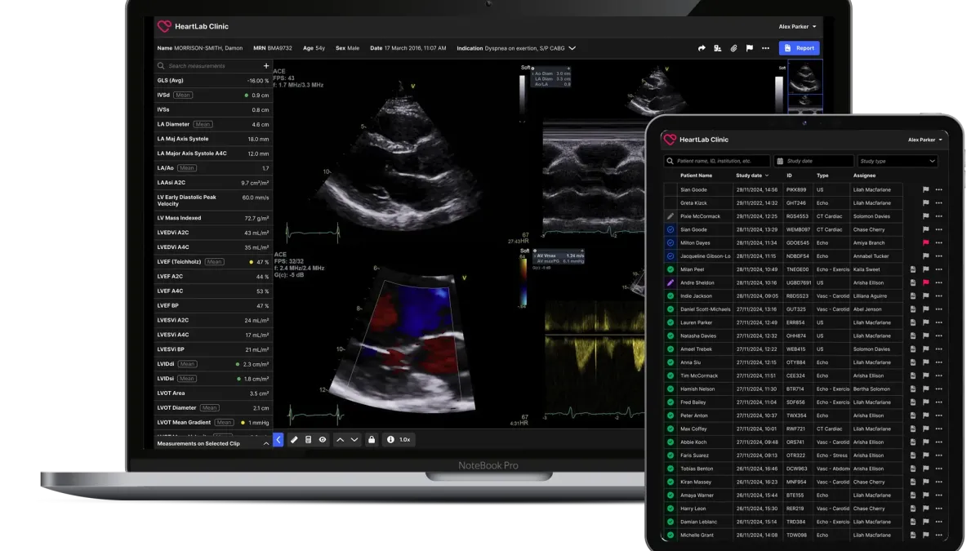
Task: Click the blue collapse-panel arrow in bottom toolbar
Action: pos(278,439)
